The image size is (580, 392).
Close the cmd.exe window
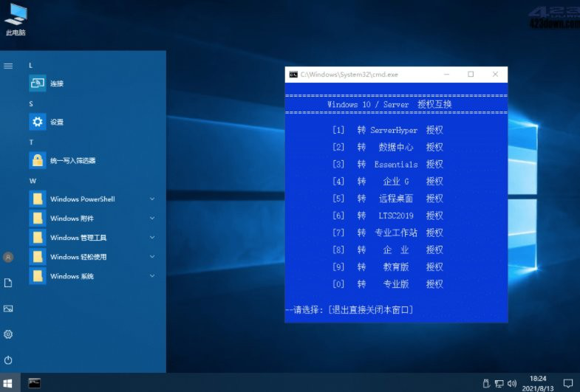pos(495,75)
